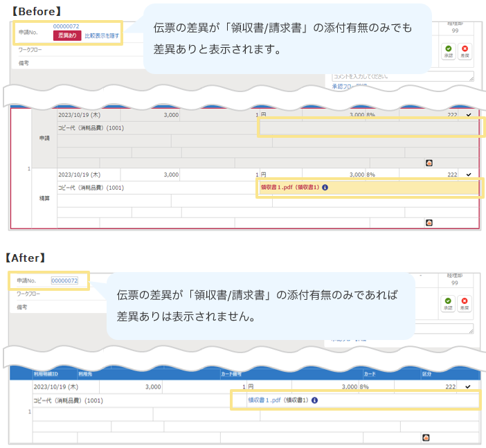This screenshot has height=448, width=486.
Task: Click the 承認 approve icon in Before panel
Action: (x=448, y=50)
